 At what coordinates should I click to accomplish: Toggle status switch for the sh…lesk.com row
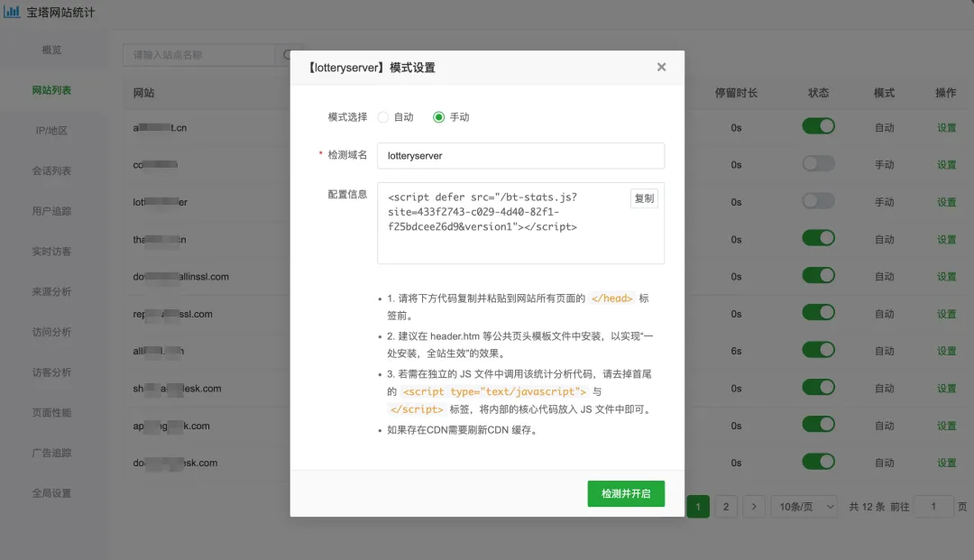[x=818, y=388]
